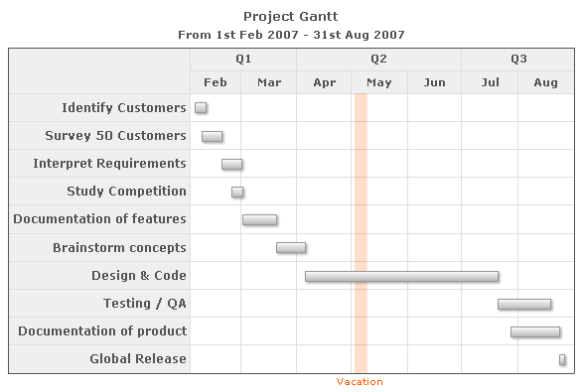This screenshot has width=583, height=392.
Task: Click the Q2 quarter header
Action: (378, 60)
